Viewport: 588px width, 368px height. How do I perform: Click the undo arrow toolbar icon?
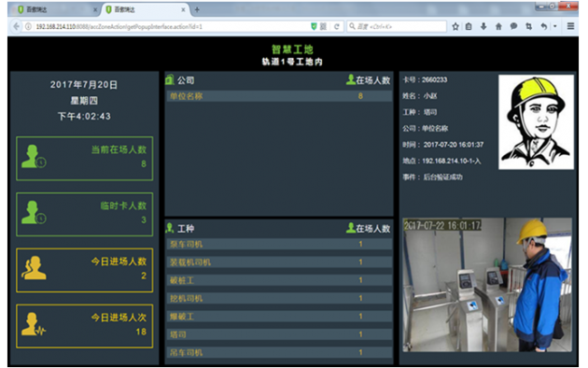click(544, 26)
